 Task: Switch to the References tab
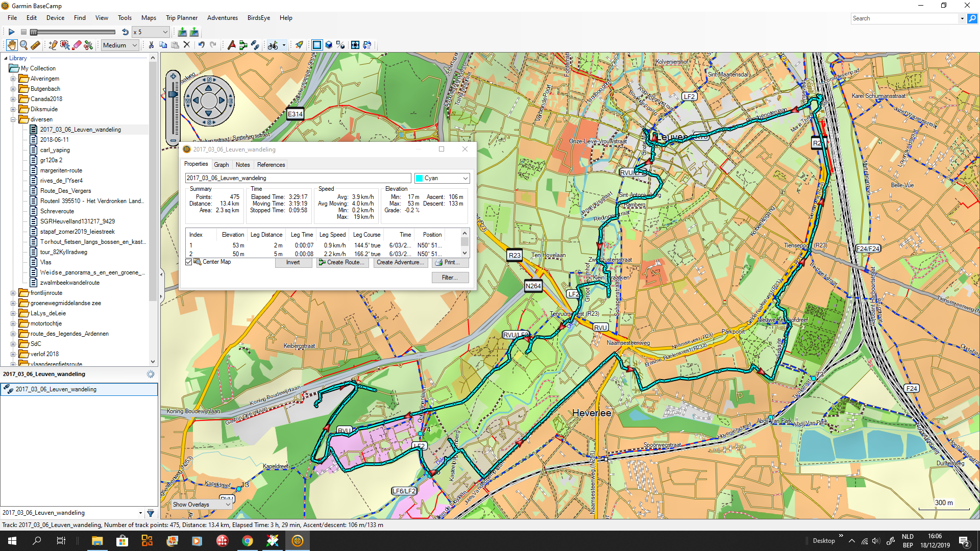[271, 164]
